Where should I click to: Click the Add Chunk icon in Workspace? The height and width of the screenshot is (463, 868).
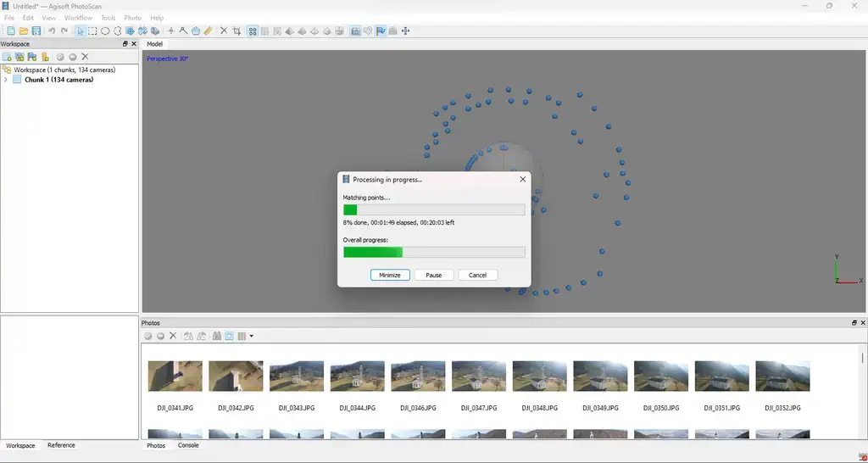pyautogui.click(x=7, y=57)
